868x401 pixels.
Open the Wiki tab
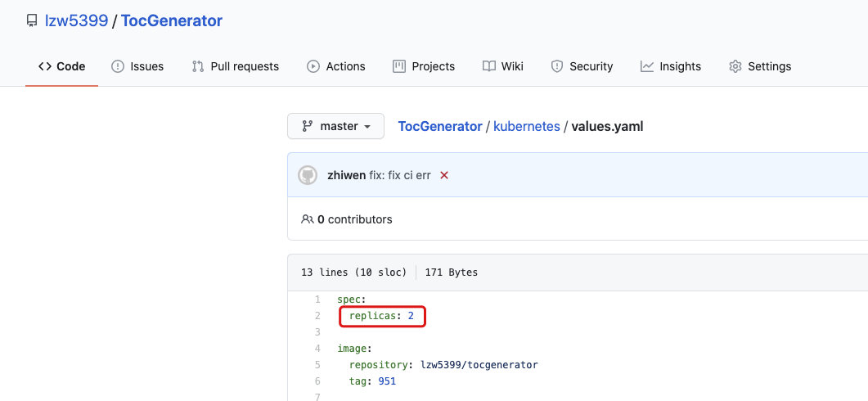(502, 66)
